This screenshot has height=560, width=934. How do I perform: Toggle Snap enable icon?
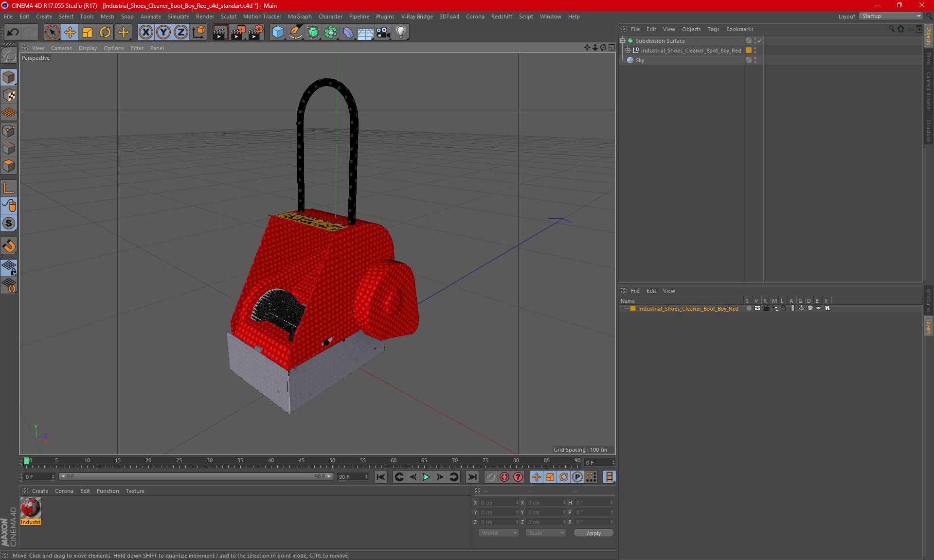(9, 223)
